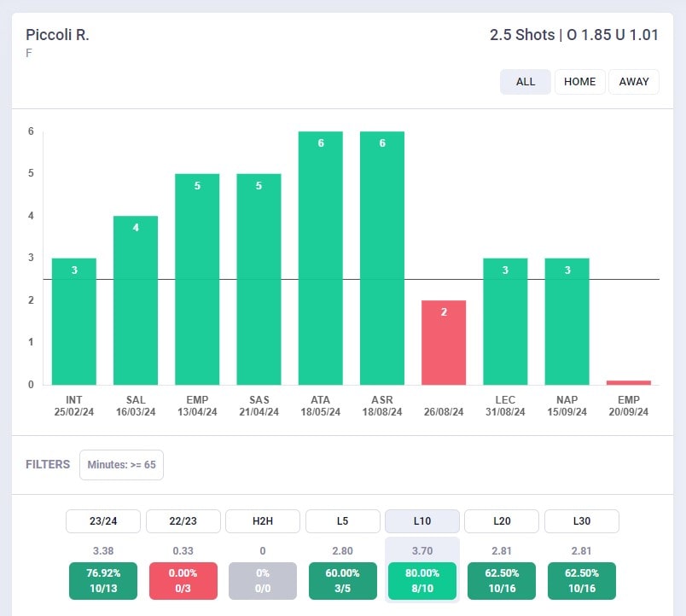Click the NAP 15/09/24 bar
Viewport: 686px width, 616px height.
[x=567, y=322]
